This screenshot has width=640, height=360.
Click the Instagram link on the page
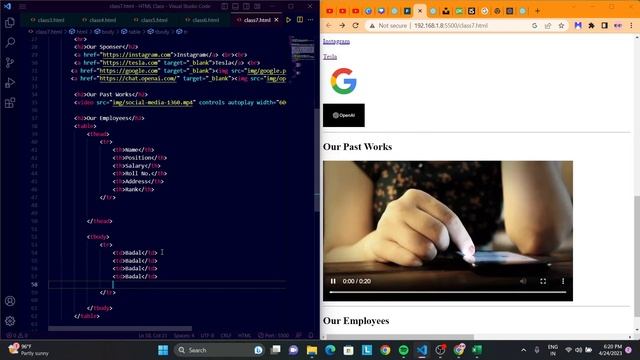tap(336, 41)
